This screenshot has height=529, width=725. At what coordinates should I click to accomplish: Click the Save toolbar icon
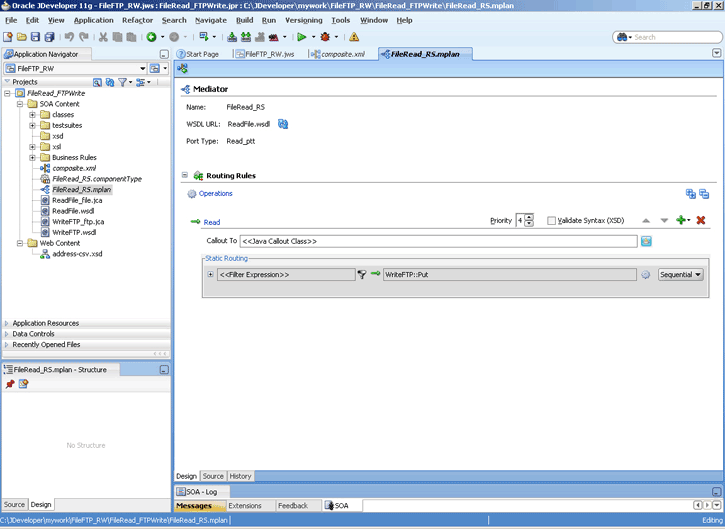click(x=35, y=37)
